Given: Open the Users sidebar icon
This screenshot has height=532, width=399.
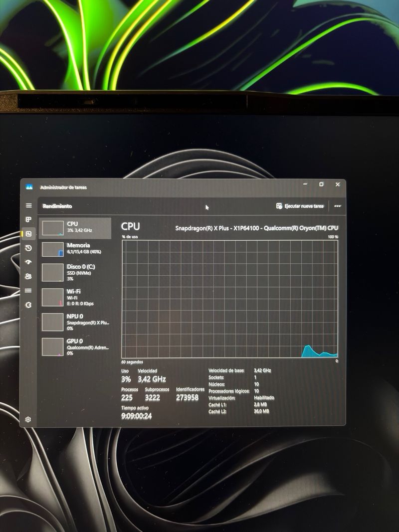Looking at the screenshot, I should tap(28, 276).
